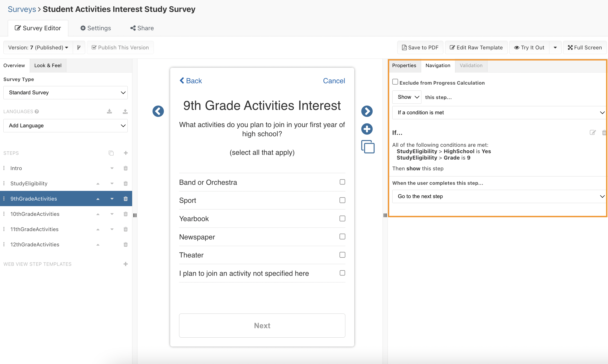
Task: Toggle Exclude from Progress Calculation checkbox
Action: (x=395, y=82)
